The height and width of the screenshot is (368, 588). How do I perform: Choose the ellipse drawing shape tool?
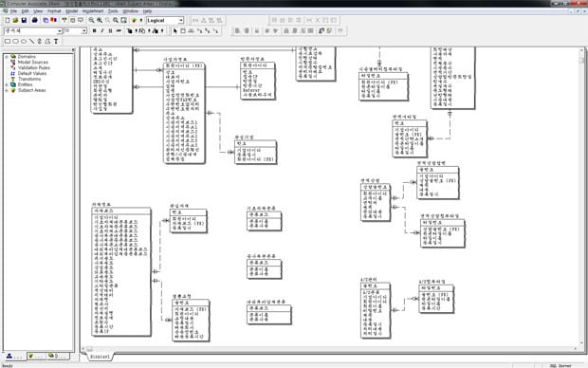point(24,42)
